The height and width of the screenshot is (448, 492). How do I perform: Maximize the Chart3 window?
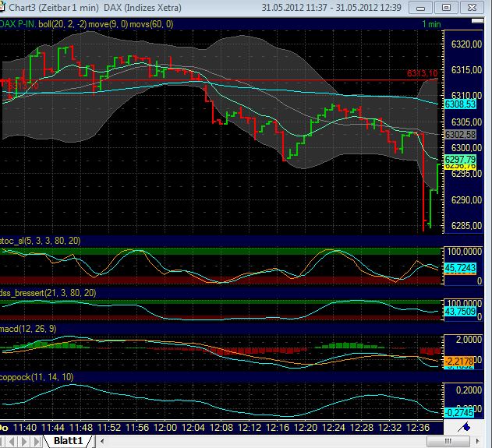pos(446,8)
